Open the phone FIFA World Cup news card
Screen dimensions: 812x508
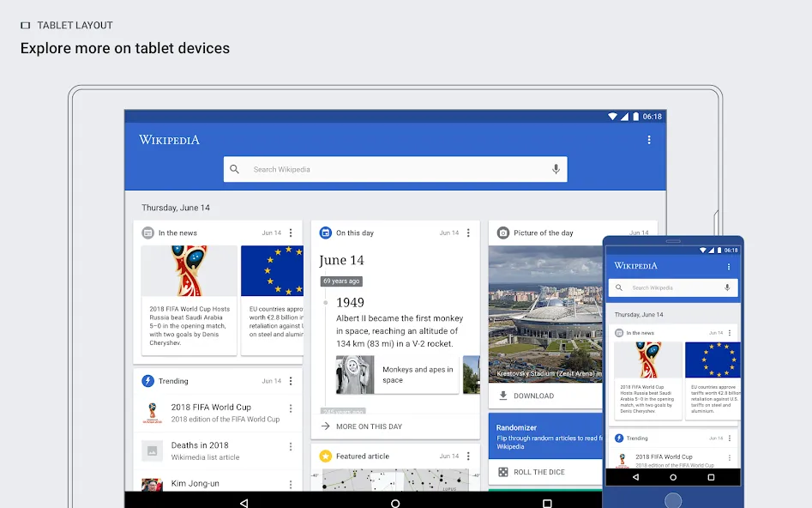click(648, 380)
